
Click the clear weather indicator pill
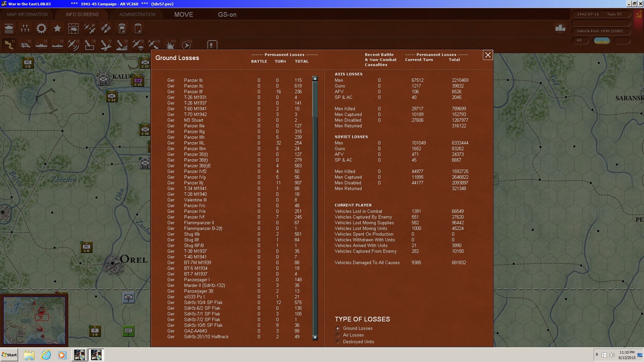[x=602, y=41]
